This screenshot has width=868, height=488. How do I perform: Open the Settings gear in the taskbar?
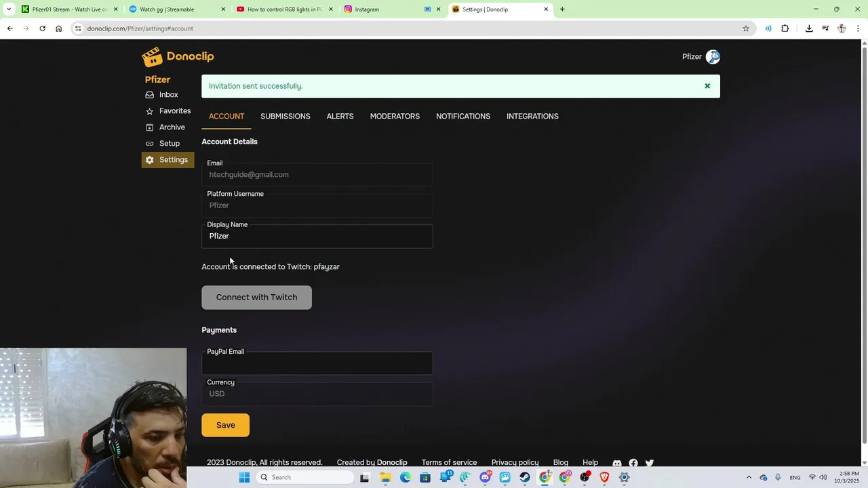625,477
